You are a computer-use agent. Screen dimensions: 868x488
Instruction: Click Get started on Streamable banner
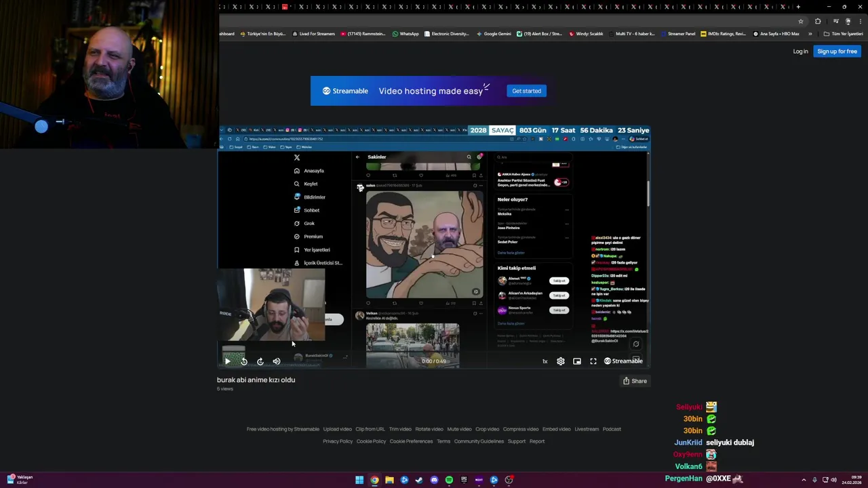click(526, 91)
